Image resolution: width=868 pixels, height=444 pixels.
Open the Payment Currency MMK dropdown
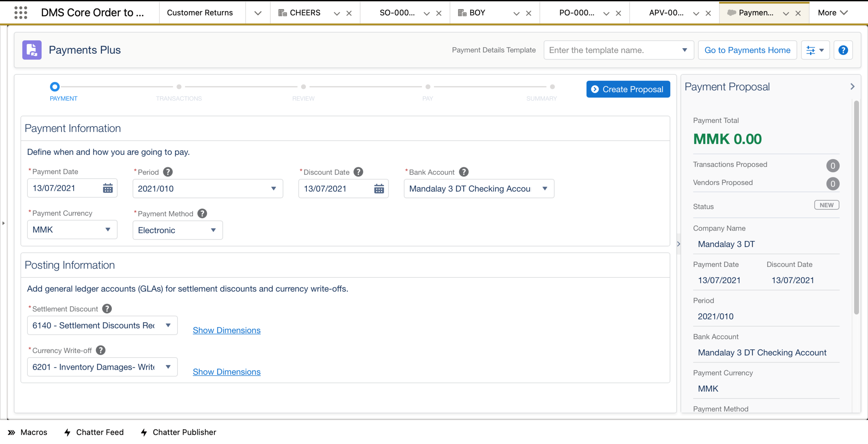pyautogui.click(x=72, y=230)
